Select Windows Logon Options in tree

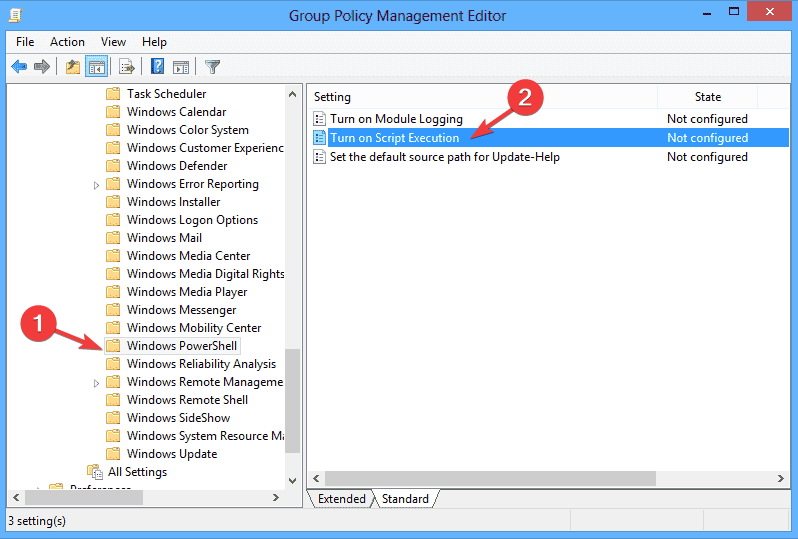(192, 220)
